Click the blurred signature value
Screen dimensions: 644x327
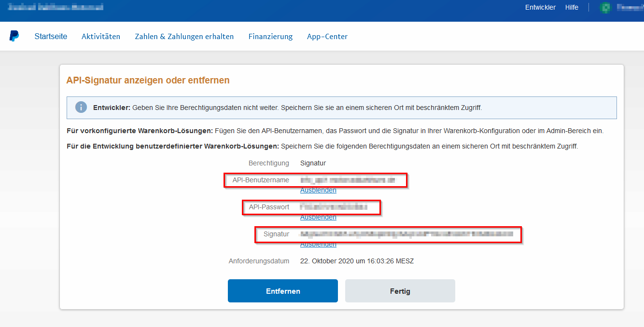pos(406,234)
